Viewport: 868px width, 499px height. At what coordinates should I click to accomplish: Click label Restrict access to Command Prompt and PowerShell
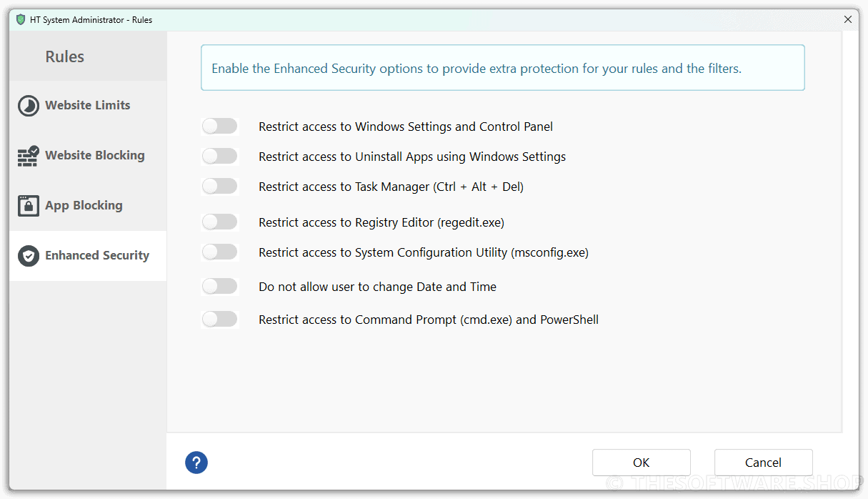[x=429, y=320]
